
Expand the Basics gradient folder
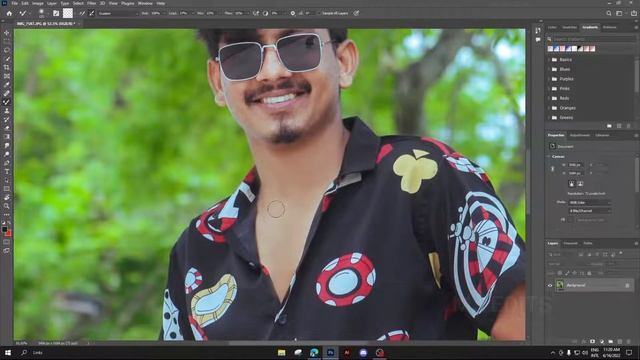point(548,60)
